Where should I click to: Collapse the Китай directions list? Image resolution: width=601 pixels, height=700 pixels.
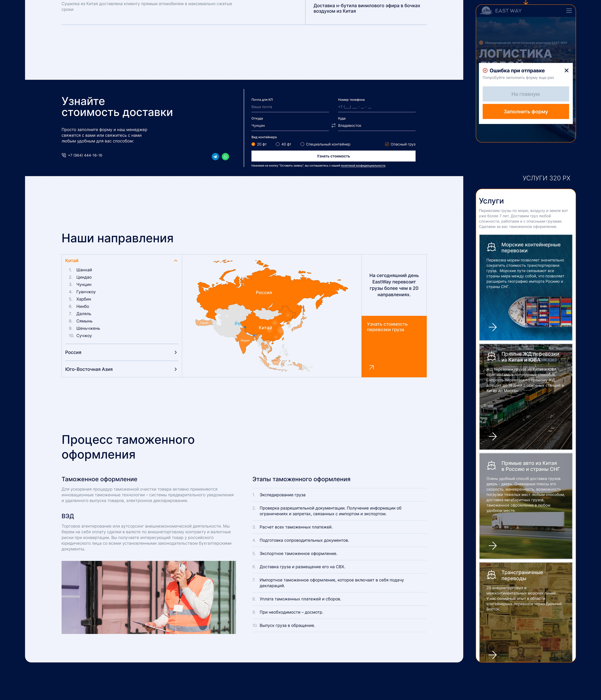click(x=175, y=261)
